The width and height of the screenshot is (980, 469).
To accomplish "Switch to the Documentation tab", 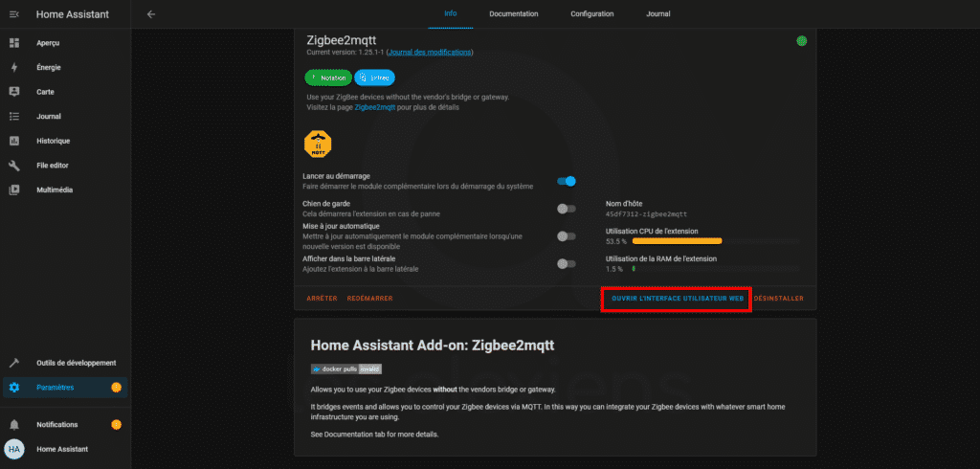I will pos(514,13).
